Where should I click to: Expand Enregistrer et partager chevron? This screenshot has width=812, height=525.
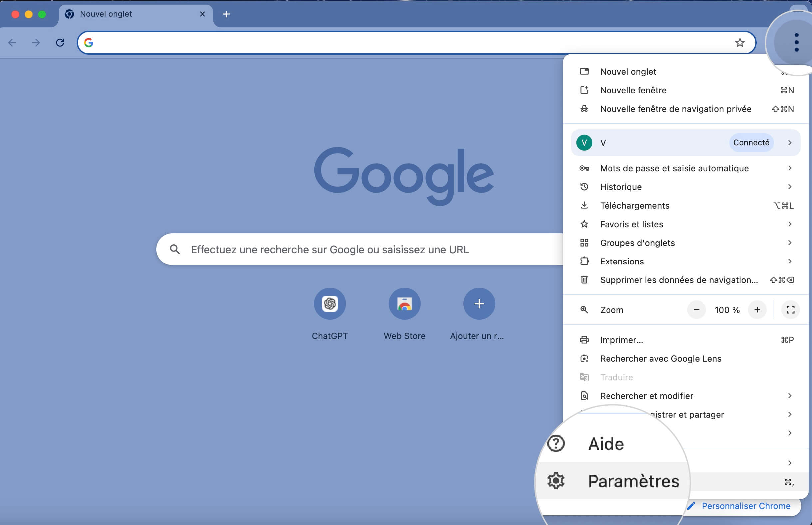click(790, 414)
